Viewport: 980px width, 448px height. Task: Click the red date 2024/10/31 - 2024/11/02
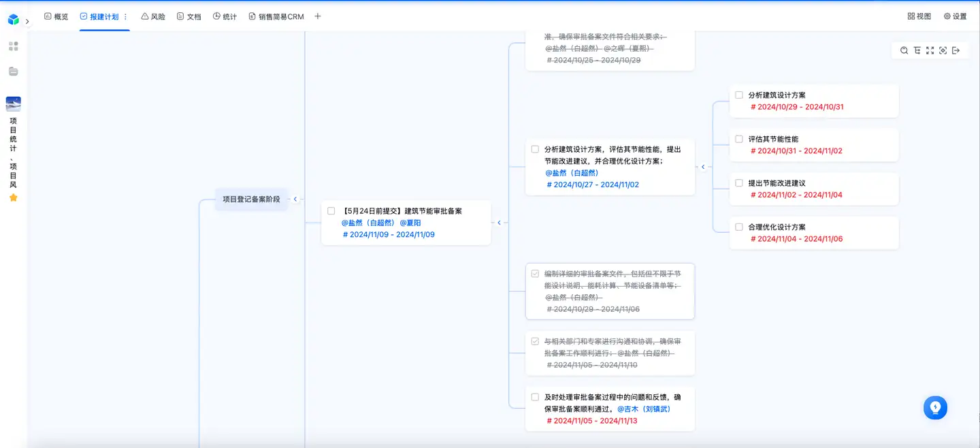pos(796,150)
